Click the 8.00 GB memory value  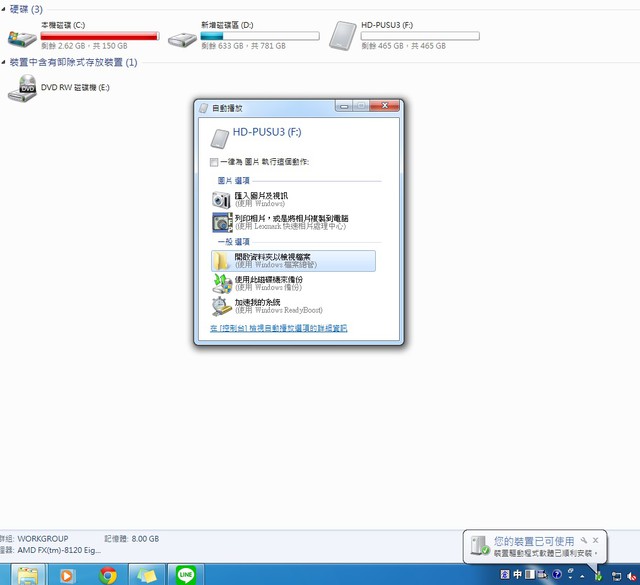pyautogui.click(x=145, y=538)
